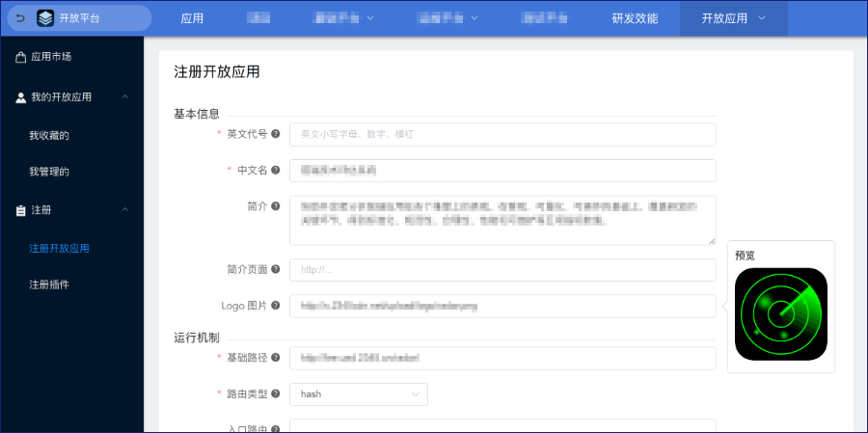Image resolution: width=868 pixels, height=433 pixels.
Task: Open help tooltip icon beside 入口路由
Action: pyautogui.click(x=276, y=429)
